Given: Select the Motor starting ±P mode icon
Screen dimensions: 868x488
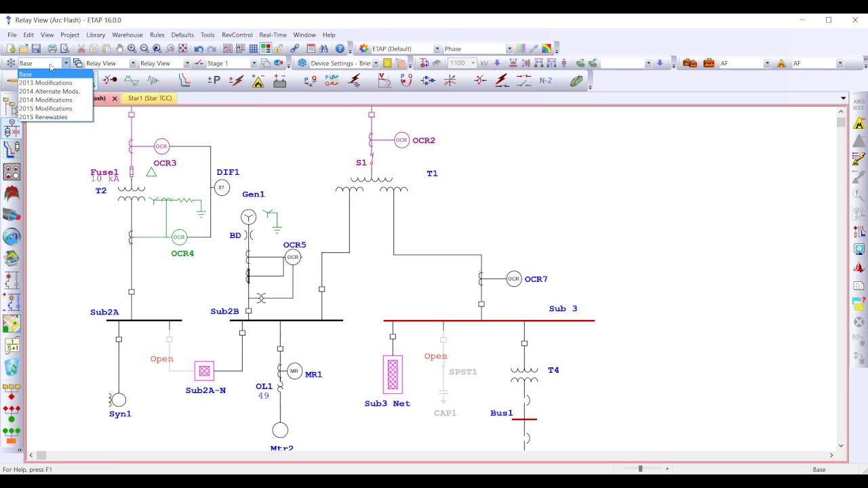Looking at the screenshot, I should tap(214, 81).
